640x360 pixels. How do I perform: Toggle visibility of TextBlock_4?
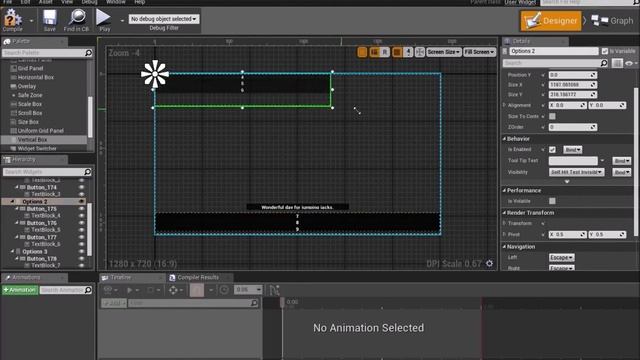tap(81, 216)
